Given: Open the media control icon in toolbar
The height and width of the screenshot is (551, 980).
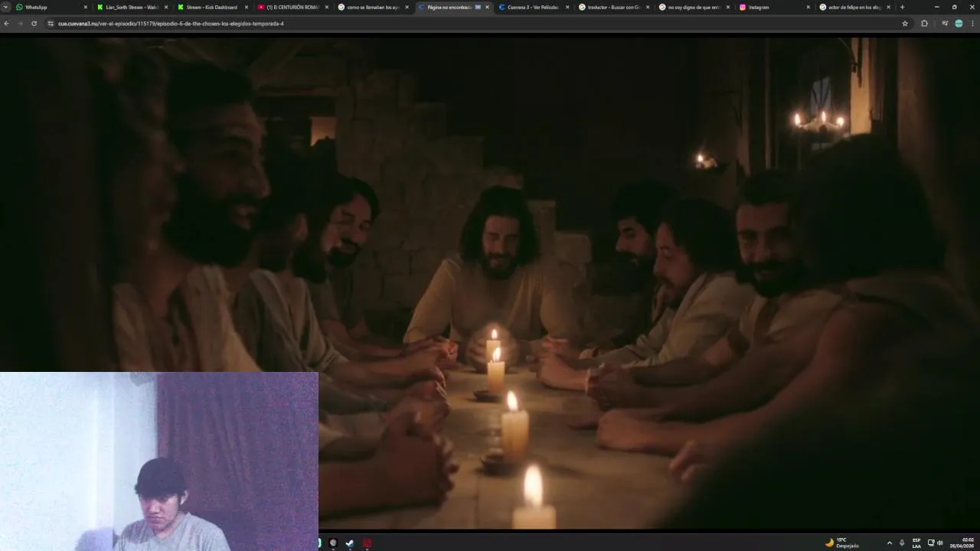Looking at the screenshot, I should pos(946,24).
